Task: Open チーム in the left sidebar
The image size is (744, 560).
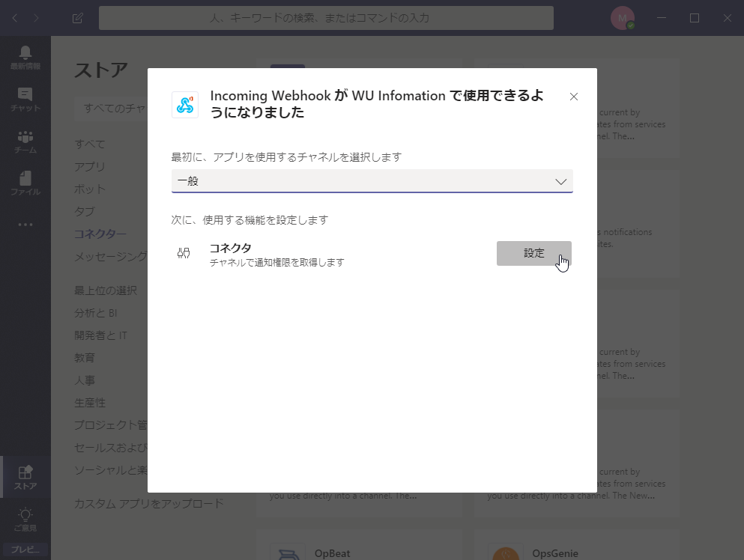Action: (25, 141)
